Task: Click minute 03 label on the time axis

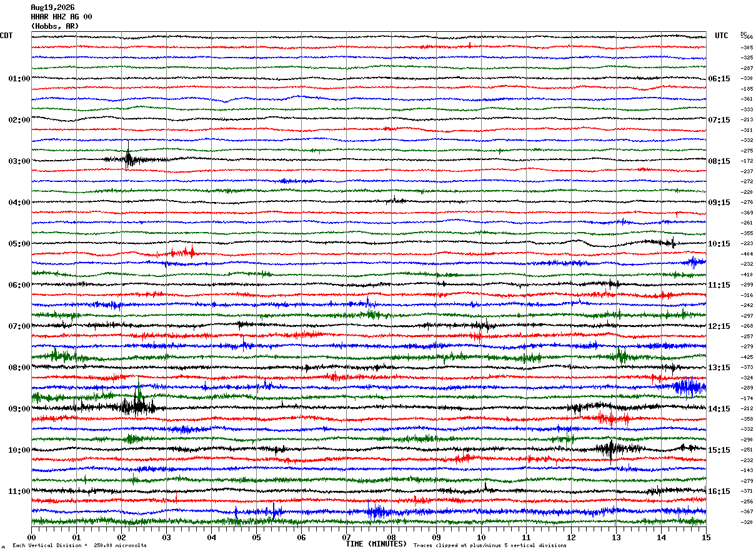Action: click(166, 537)
